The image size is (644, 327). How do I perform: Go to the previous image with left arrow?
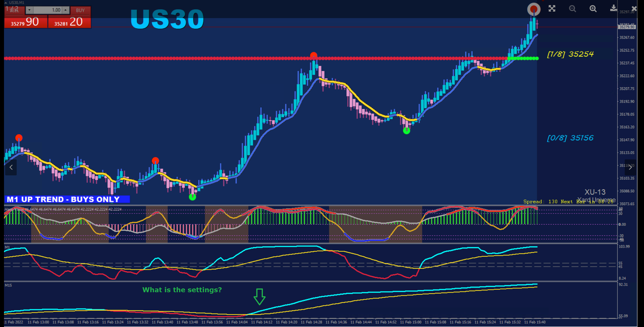(11, 167)
